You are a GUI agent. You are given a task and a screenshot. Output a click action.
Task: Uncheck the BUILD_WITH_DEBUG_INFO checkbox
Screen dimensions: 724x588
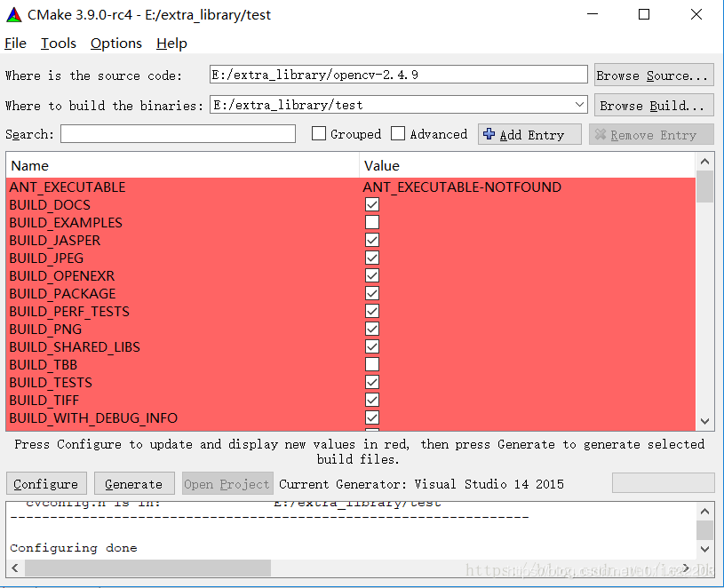[x=372, y=417]
